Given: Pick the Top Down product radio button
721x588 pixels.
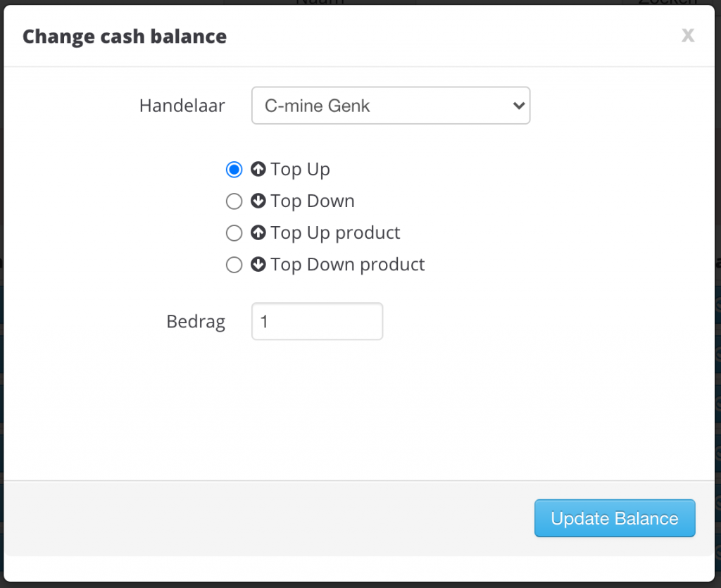Looking at the screenshot, I should [234, 265].
